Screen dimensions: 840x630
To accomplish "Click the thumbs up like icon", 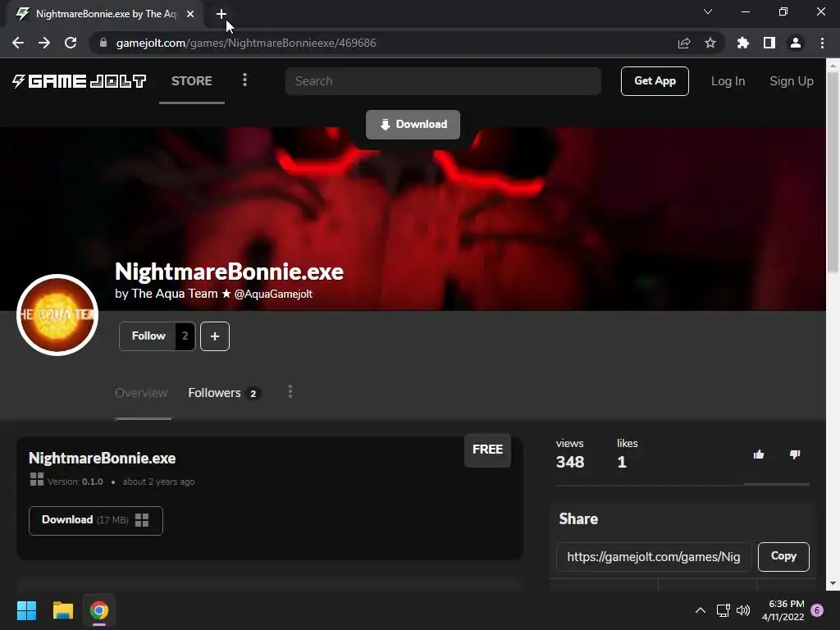I will pos(759,454).
